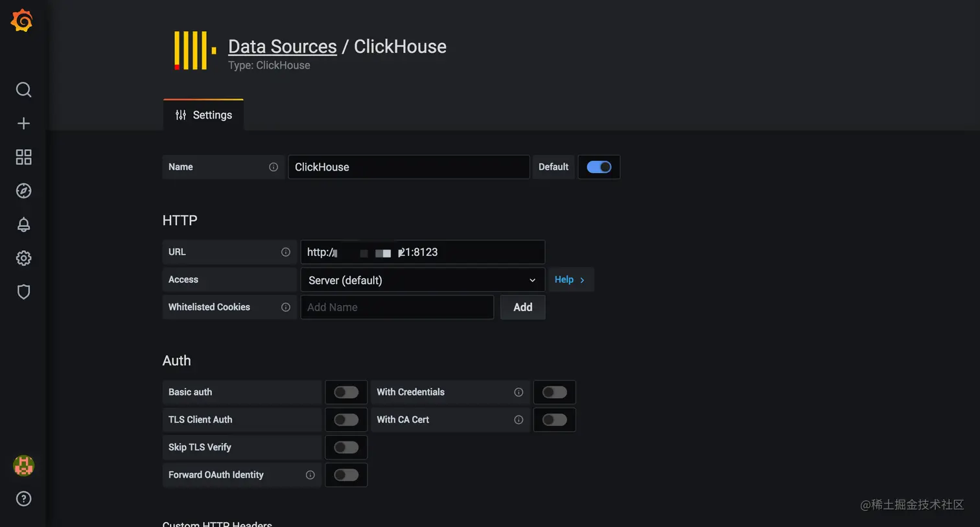This screenshot has height=527, width=980.
Task: Open the Grafana home logo
Action: click(22, 21)
